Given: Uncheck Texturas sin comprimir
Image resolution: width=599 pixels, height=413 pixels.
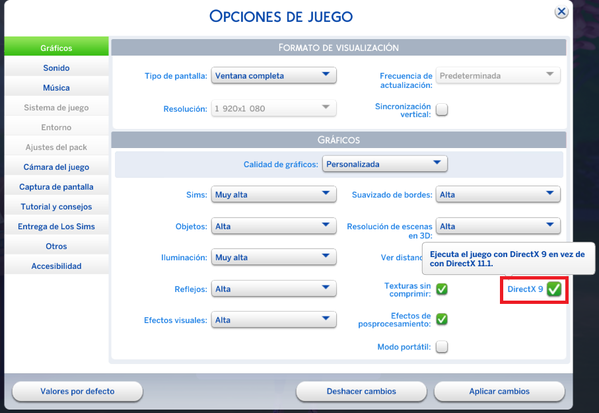Looking at the screenshot, I should coord(442,289).
